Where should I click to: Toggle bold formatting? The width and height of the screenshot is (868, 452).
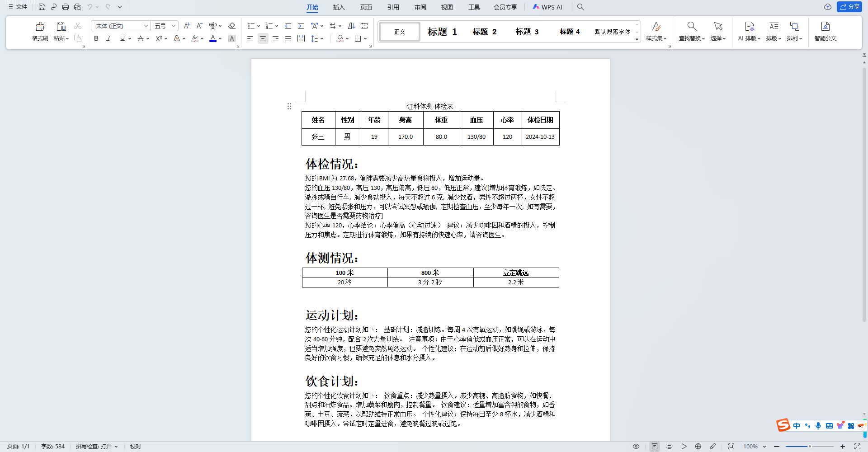click(x=96, y=39)
